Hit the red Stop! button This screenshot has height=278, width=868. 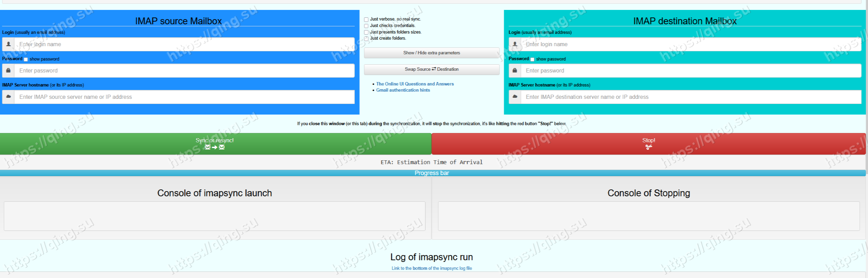pos(649,144)
